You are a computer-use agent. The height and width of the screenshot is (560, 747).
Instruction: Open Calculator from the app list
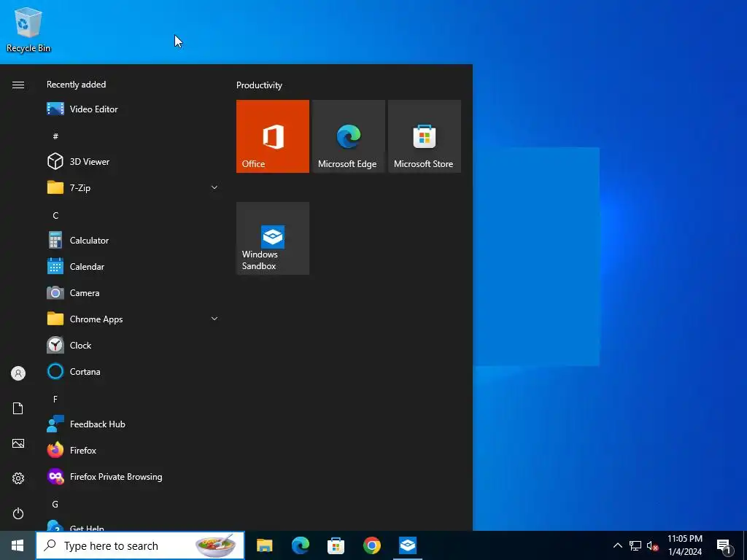pos(133,241)
